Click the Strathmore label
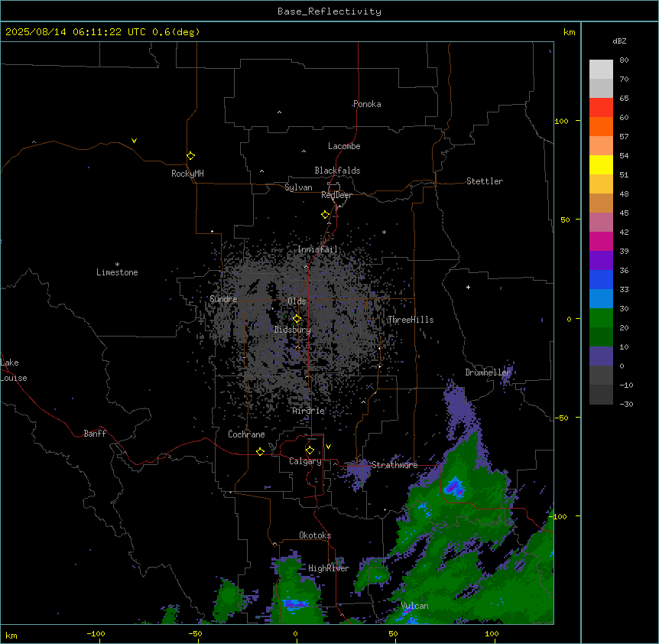The width and height of the screenshot is (659, 644). 394,465
